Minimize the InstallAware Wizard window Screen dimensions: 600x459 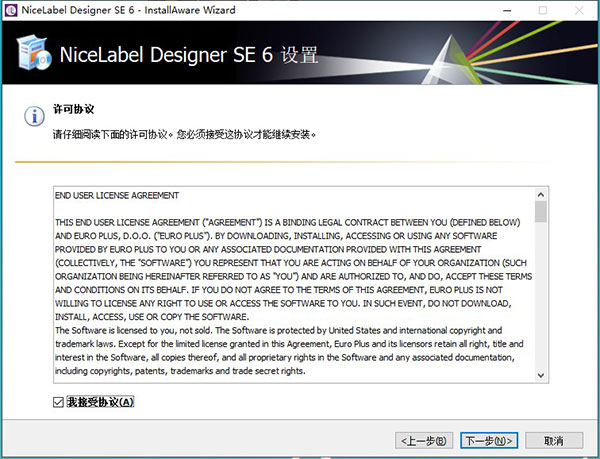[x=507, y=10]
